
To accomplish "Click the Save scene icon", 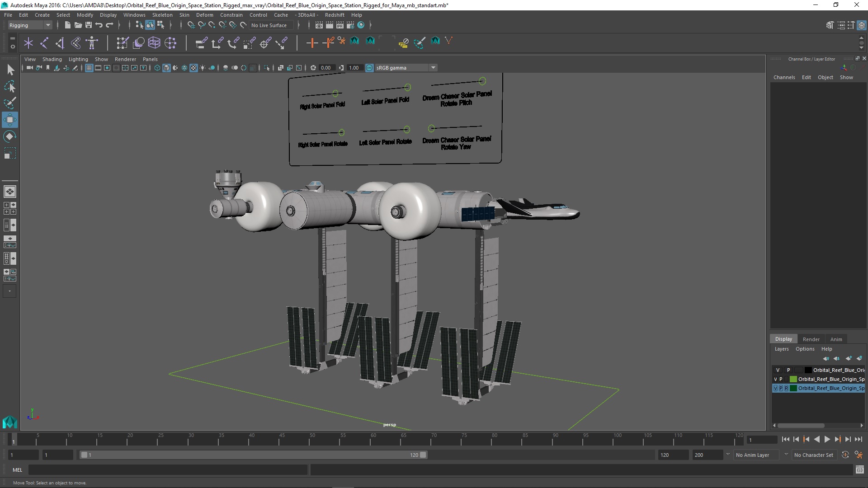I will coord(89,25).
